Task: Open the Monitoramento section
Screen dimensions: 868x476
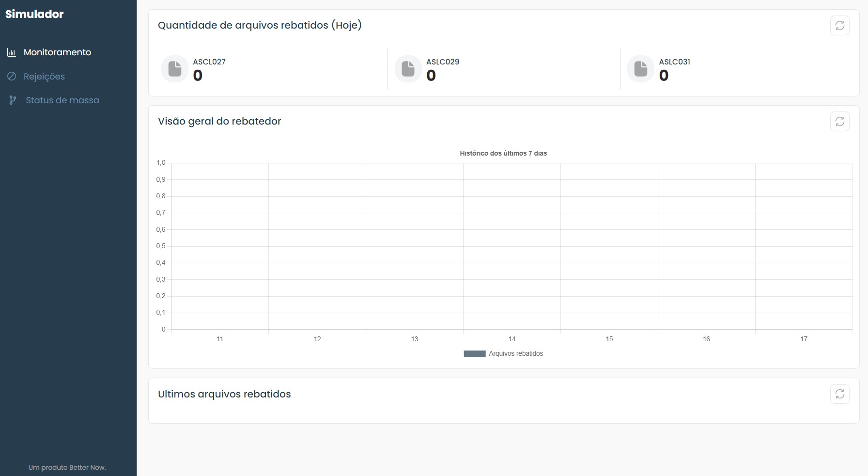Action: pyautogui.click(x=58, y=52)
